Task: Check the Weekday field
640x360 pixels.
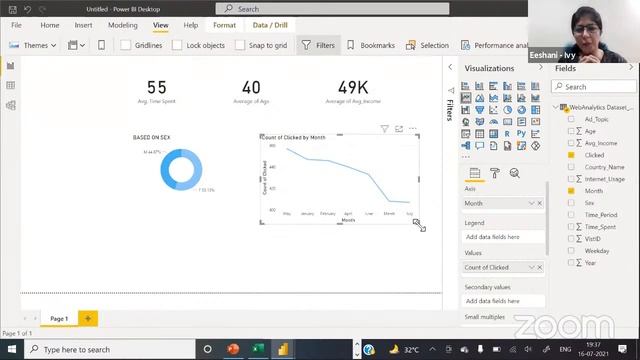Action: 571,251
